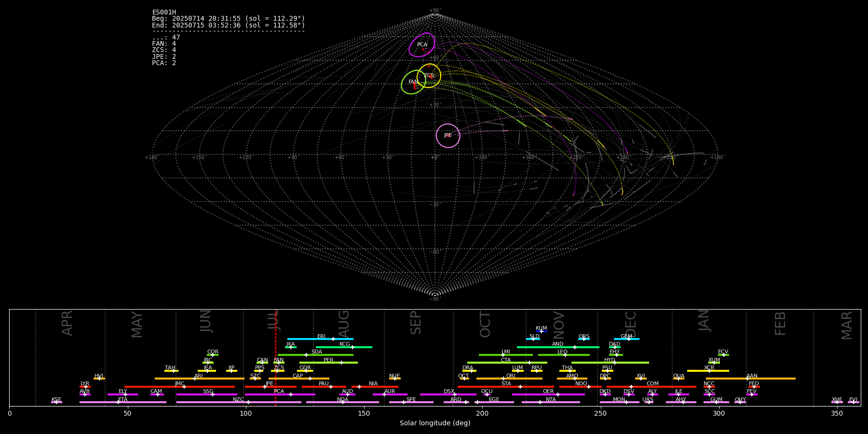The width and height of the screenshot is (868, 434).
Task: Click the AUR shower bar in the timeline
Action: 390,394
